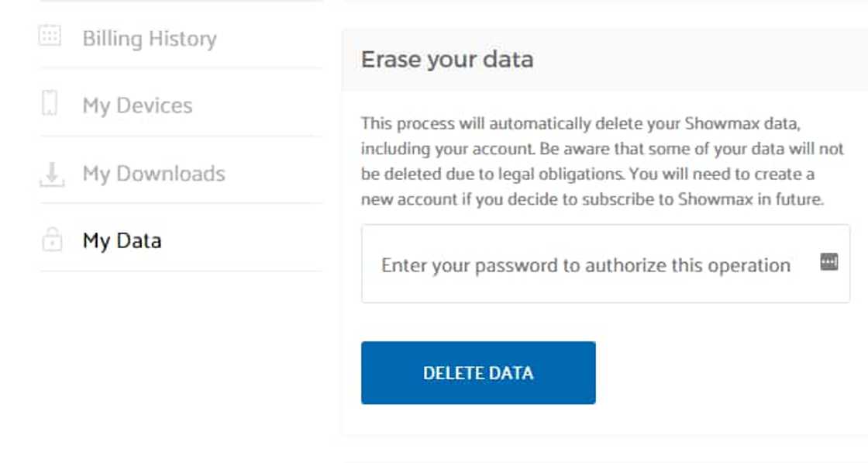
Task: Click blank area right of DELETE DATA button
Action: (x=721, y=372)
